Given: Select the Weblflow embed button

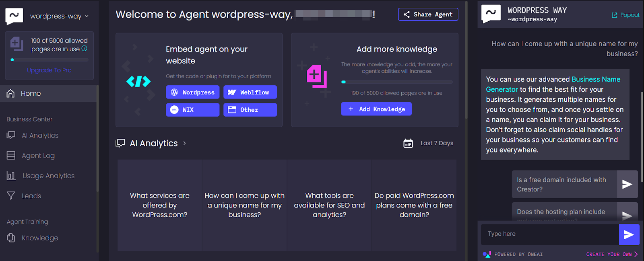Looking at the screenshot, I should pos(250,92).
